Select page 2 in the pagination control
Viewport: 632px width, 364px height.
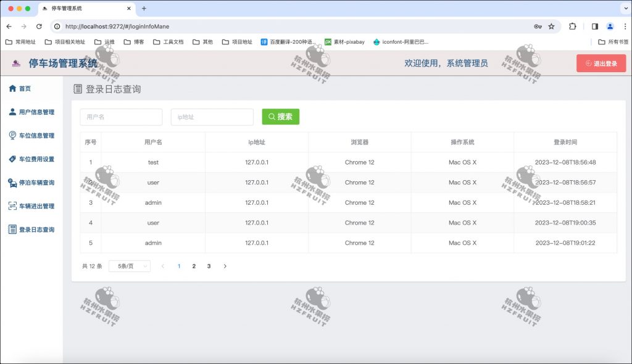coord(194,266)
